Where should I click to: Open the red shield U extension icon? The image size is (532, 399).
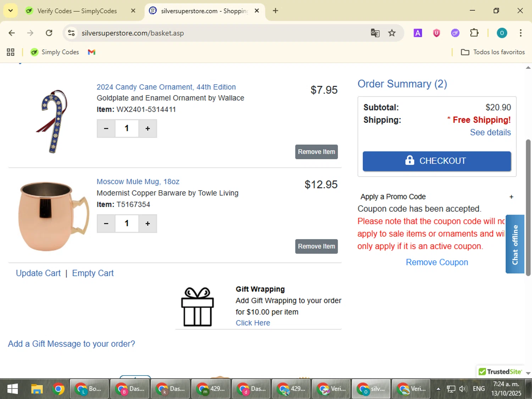pyautogui.click(x=436, y=33)
